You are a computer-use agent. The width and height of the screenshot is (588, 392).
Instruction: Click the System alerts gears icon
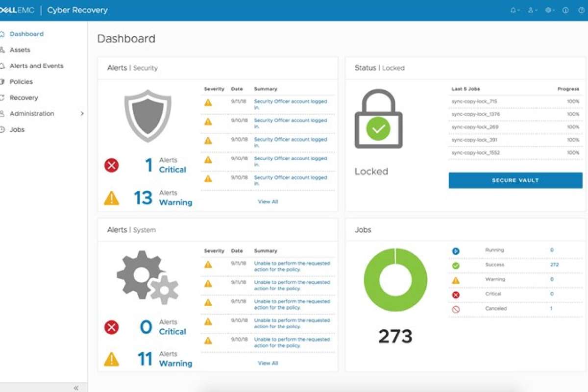[147, 278]
